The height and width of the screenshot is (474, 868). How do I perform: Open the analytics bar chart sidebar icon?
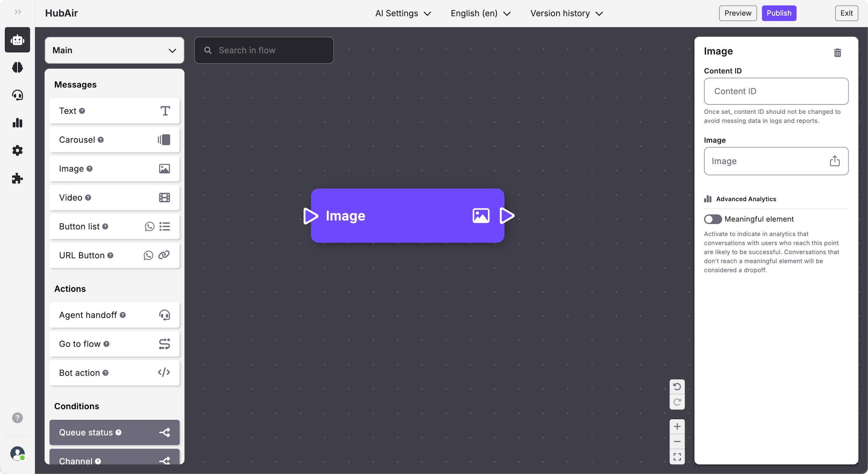[17, 123]
